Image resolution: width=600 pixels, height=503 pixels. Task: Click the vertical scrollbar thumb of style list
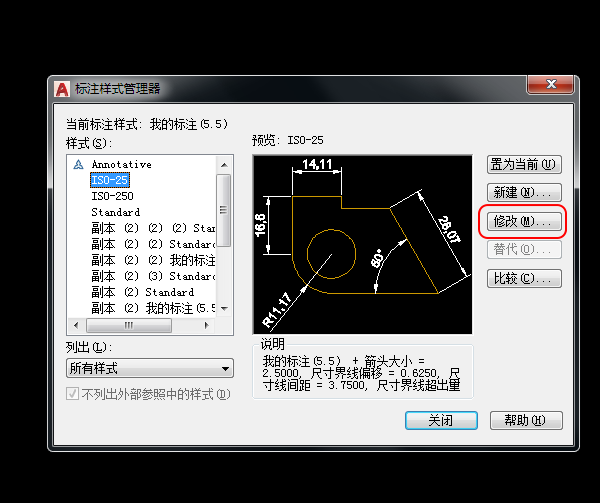click(x=223, y=210)
